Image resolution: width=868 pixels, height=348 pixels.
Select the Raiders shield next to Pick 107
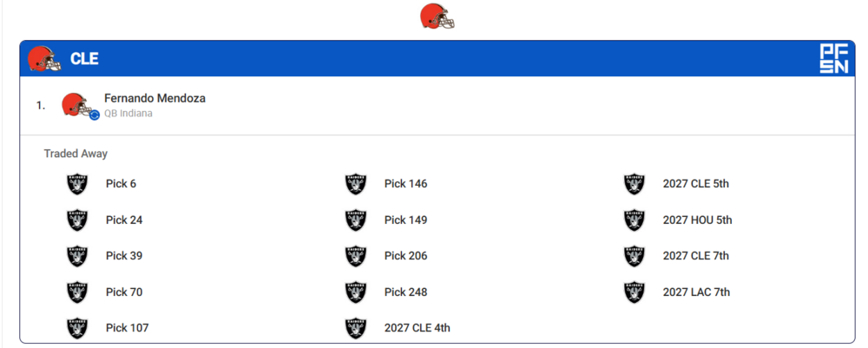tap(77, 328)
